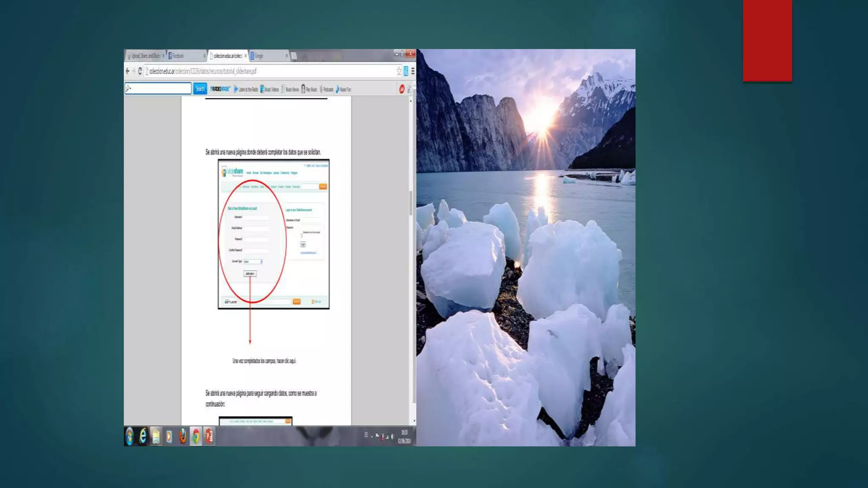Open a new tab with the new tab button

coord(294,56)
